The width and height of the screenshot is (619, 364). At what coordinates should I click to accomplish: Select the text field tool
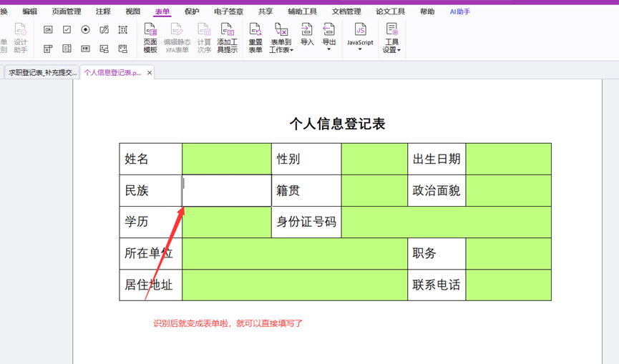click(x=123, y=29)
